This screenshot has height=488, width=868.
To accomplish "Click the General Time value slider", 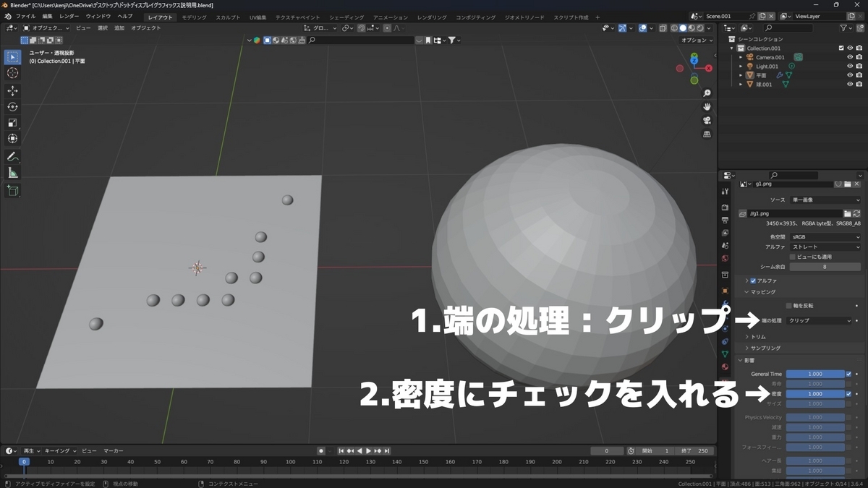I will (815, 374).
